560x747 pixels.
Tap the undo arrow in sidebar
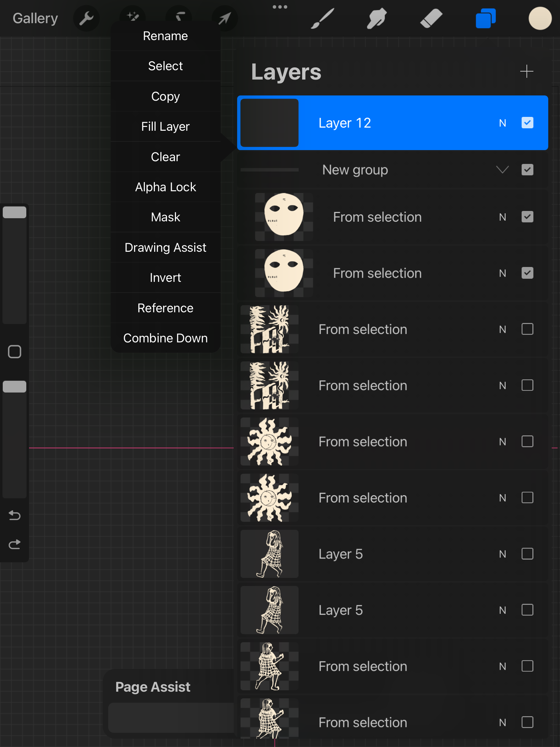point(15,515)
